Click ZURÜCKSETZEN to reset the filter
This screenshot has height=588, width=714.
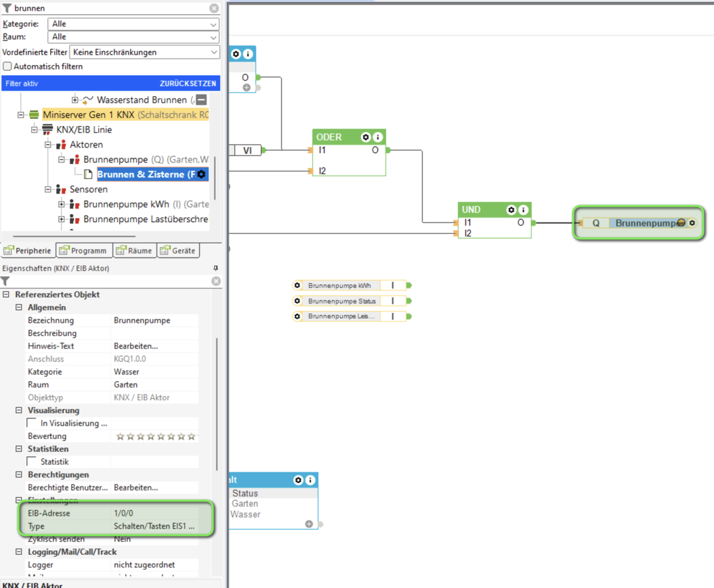tap(188, 84)
